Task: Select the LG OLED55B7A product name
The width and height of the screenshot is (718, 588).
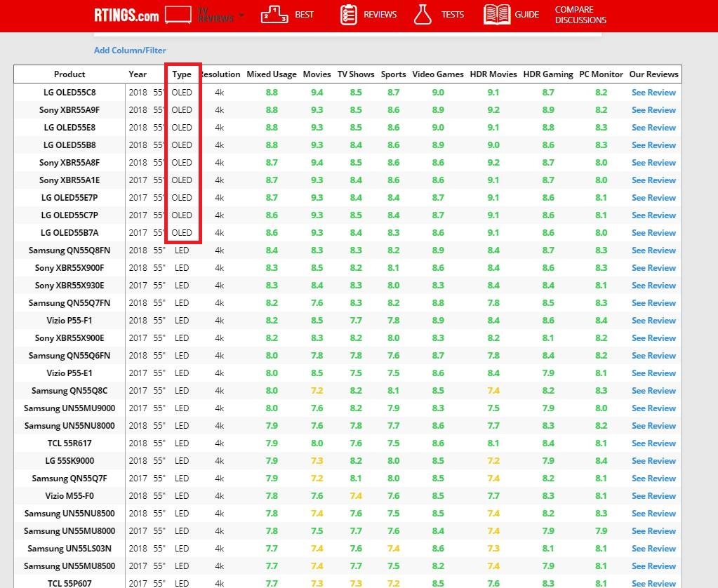Action: (69, 233)
